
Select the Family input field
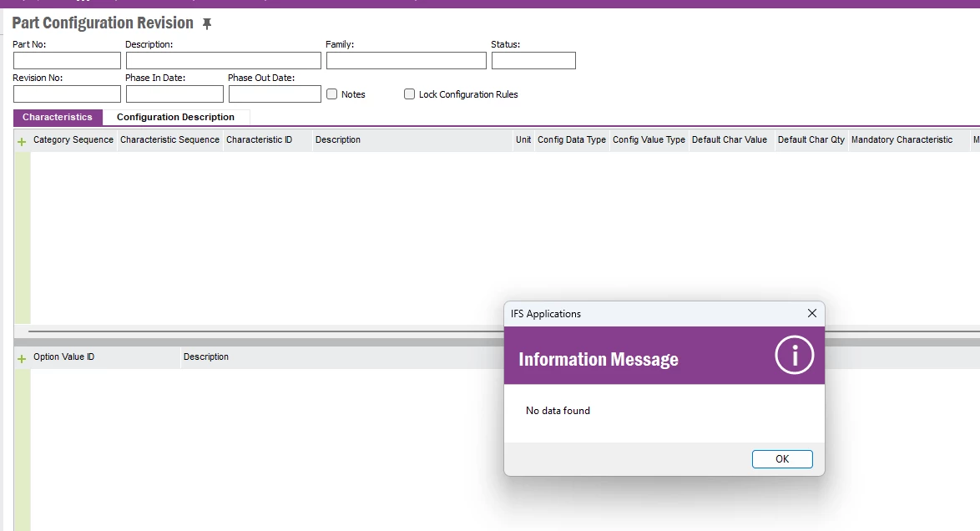[407, 61]
